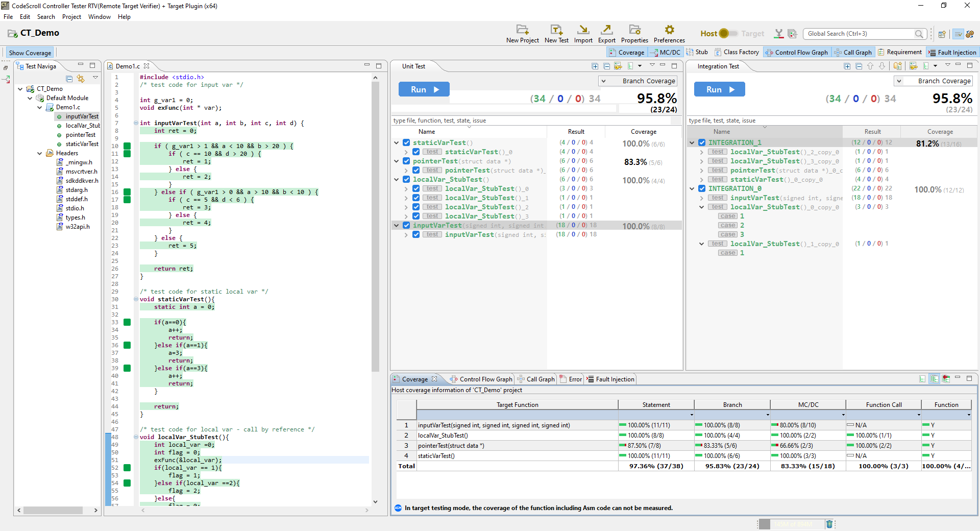Click the heap memory usage indicator
The width and height of the screenshot is (980, 531).
tap(791, 524)
